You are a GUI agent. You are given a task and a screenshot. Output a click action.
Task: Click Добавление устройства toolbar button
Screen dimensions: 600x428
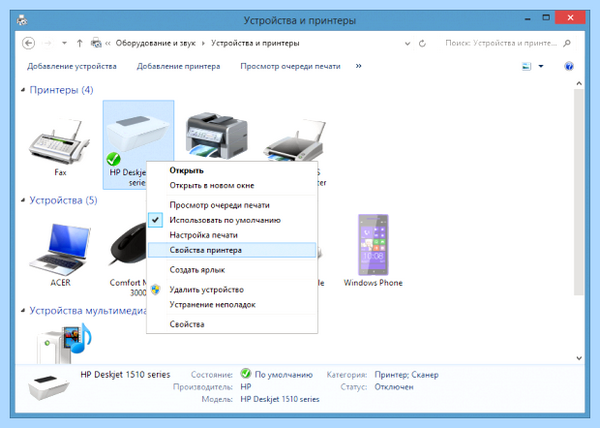coord(72,66)
